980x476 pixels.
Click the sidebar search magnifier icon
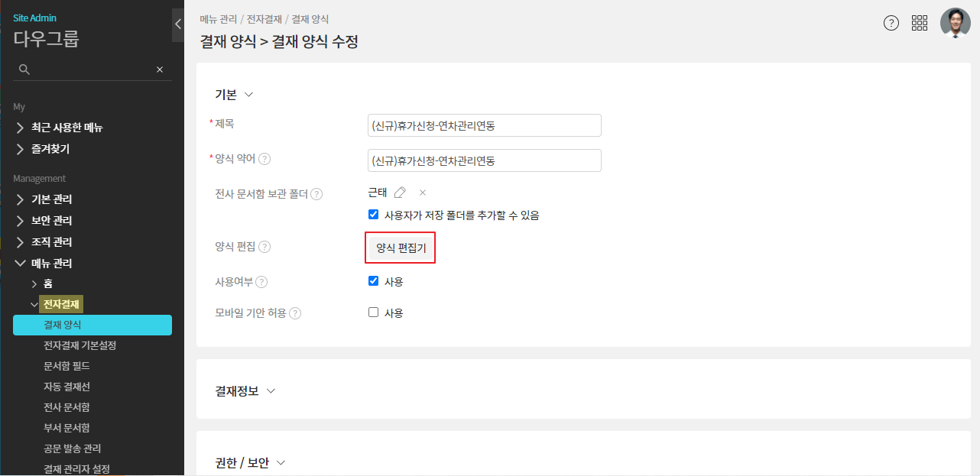pyautogui.click(x=24, y=70)
